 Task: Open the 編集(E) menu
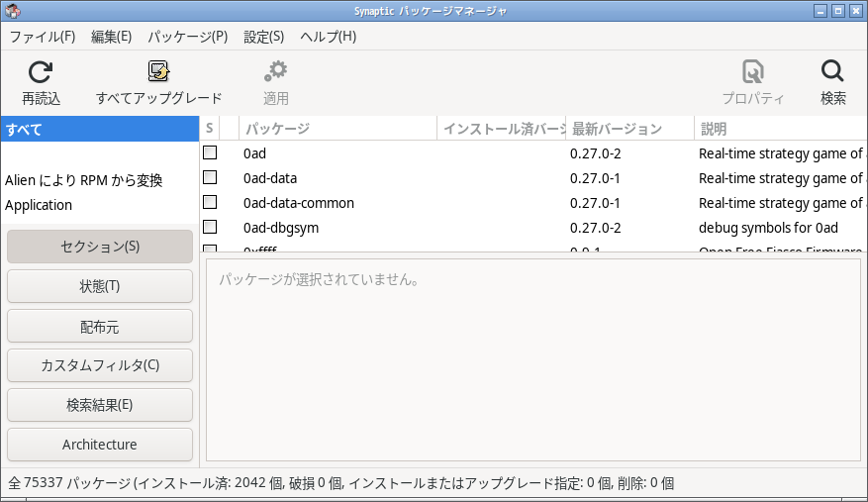pyautogui.click(x=111, y=37)
